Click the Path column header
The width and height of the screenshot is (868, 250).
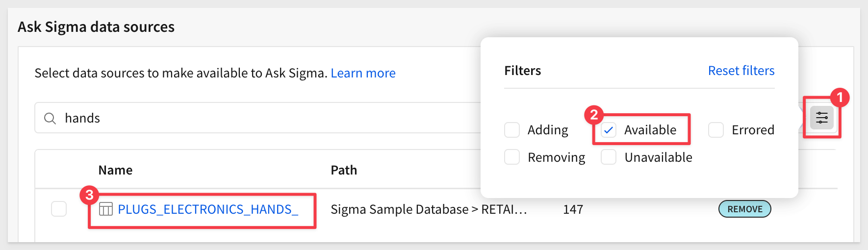coord(344,170)
